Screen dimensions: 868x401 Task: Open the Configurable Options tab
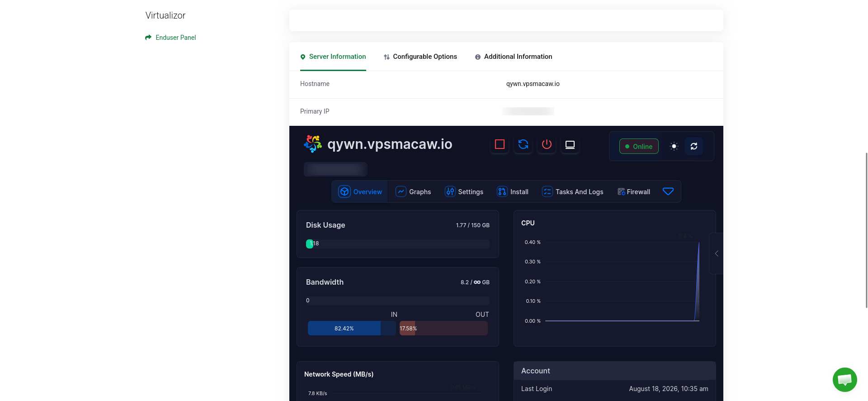pyautogui.click(x=420, y=57)
